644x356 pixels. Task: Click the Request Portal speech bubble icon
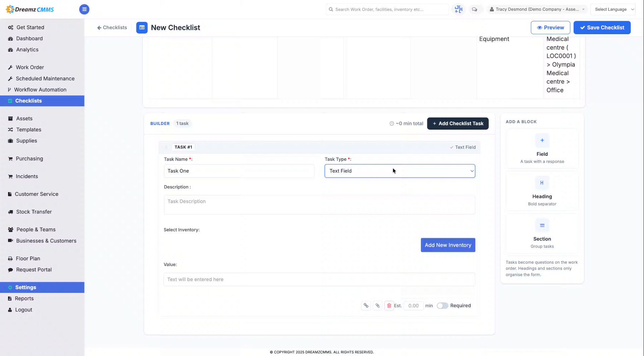coord(10,270)
